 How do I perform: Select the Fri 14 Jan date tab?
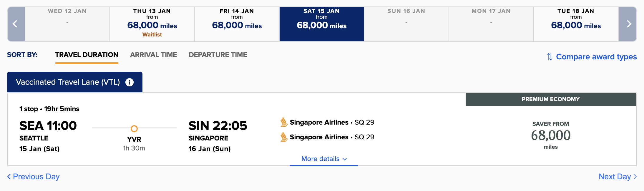point(237,24)
